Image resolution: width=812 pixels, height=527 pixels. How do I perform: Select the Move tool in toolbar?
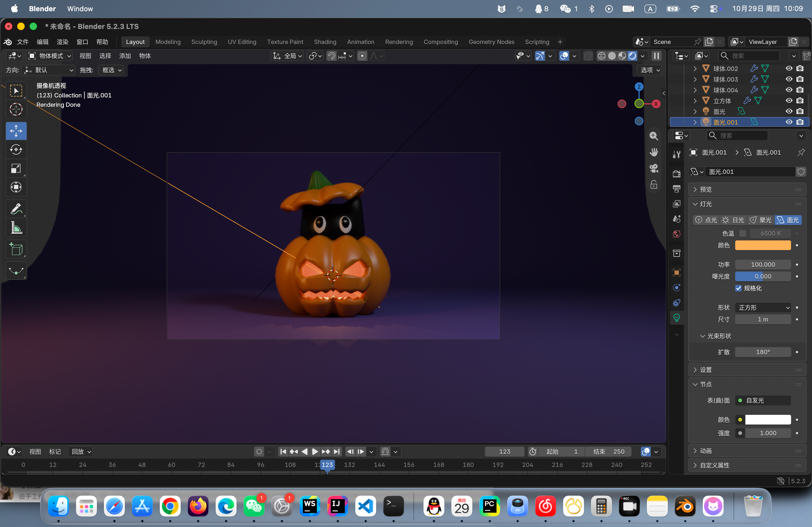coord(16,131)
